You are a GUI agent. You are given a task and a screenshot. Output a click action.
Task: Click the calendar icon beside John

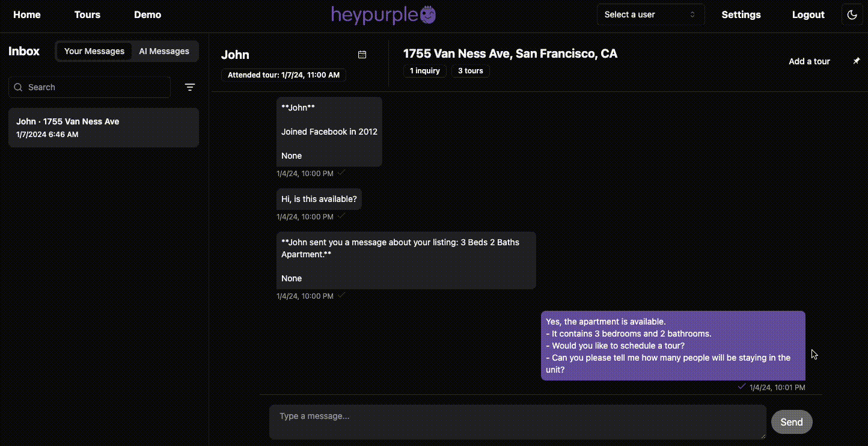click(x=362, y=55)
